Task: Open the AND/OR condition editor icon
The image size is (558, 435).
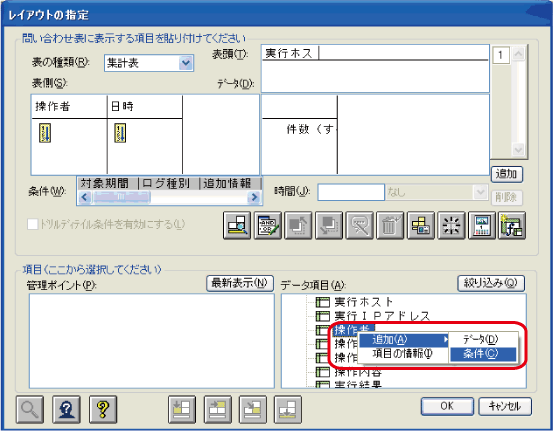Action: pyautogui.click(x=268, y=226)
